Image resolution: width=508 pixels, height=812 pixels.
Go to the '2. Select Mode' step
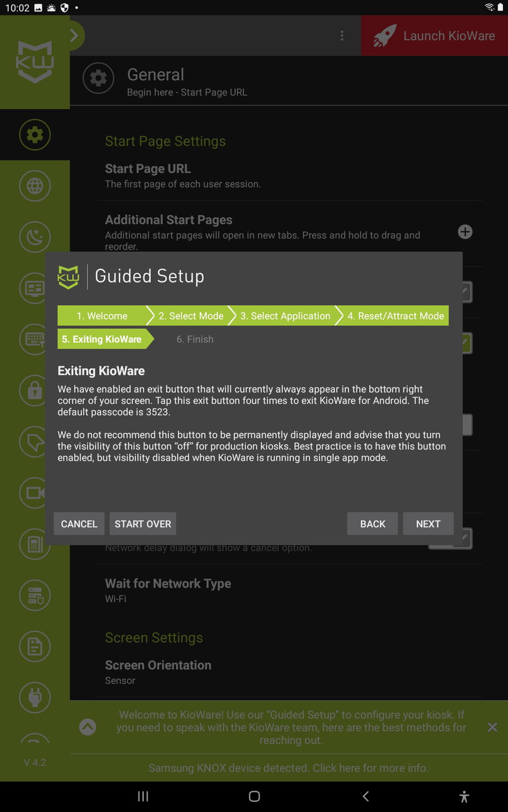click(191, 316)
